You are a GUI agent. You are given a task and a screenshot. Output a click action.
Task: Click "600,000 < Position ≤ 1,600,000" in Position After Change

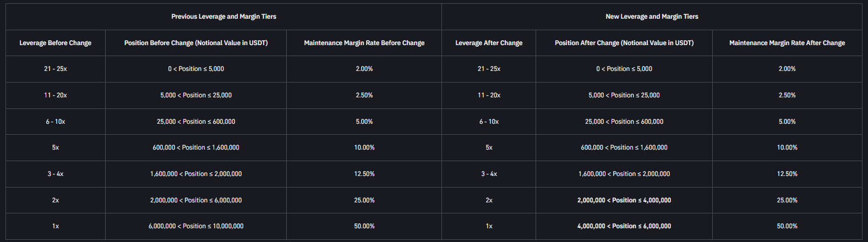[x=624, y=147]
